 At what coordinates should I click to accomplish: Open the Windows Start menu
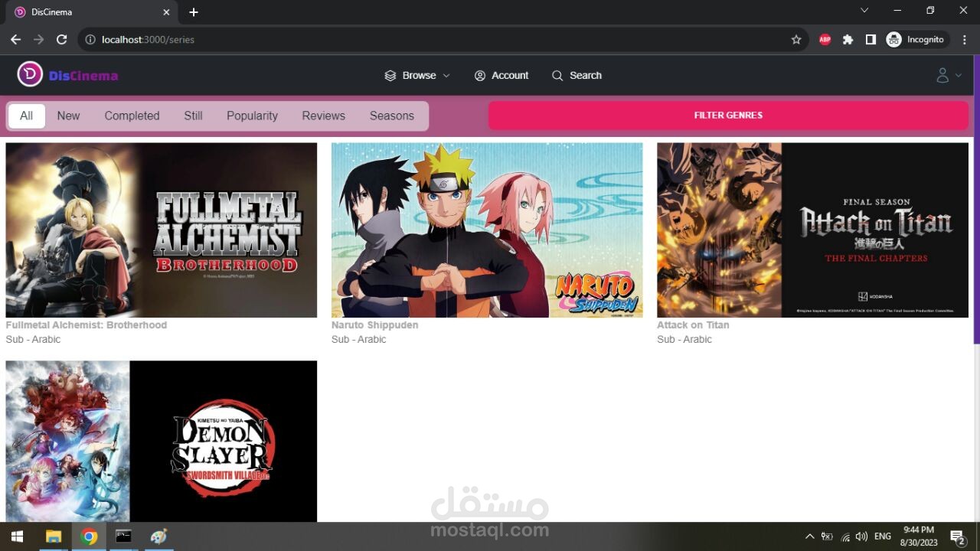(x=17, y=536)
